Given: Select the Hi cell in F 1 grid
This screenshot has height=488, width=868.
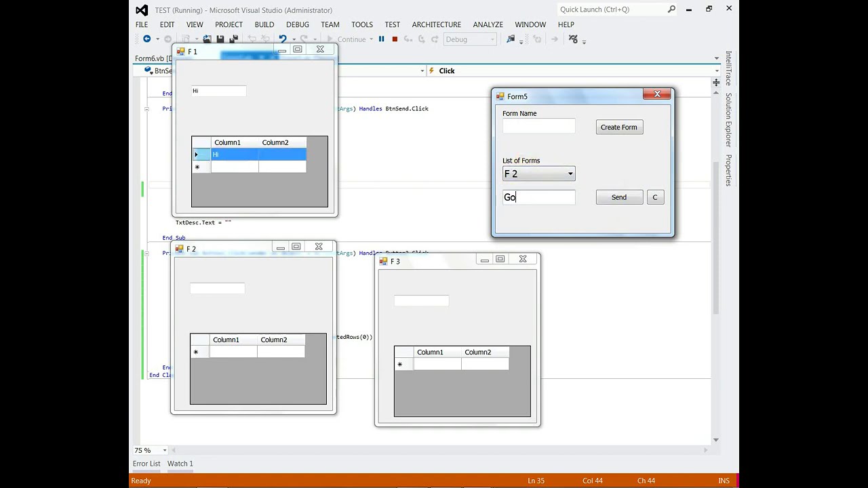Looking at the screenshot, I should point(235,155).
